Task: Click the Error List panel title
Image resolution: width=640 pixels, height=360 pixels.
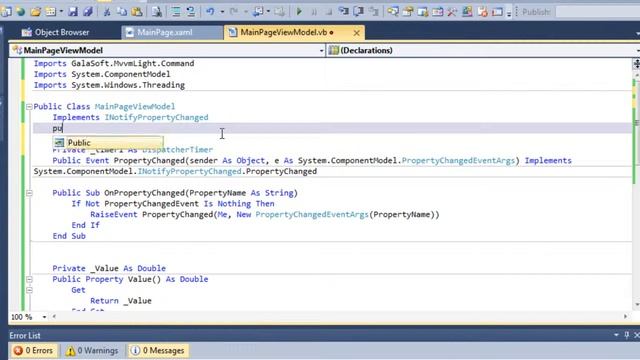Action: pos(25,336)
